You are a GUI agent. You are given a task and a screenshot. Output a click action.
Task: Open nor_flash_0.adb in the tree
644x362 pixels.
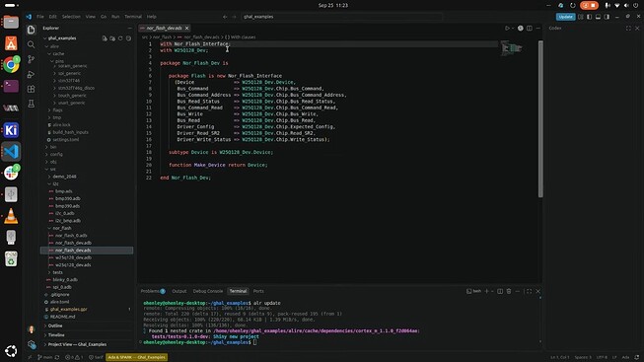pos(71,236)
